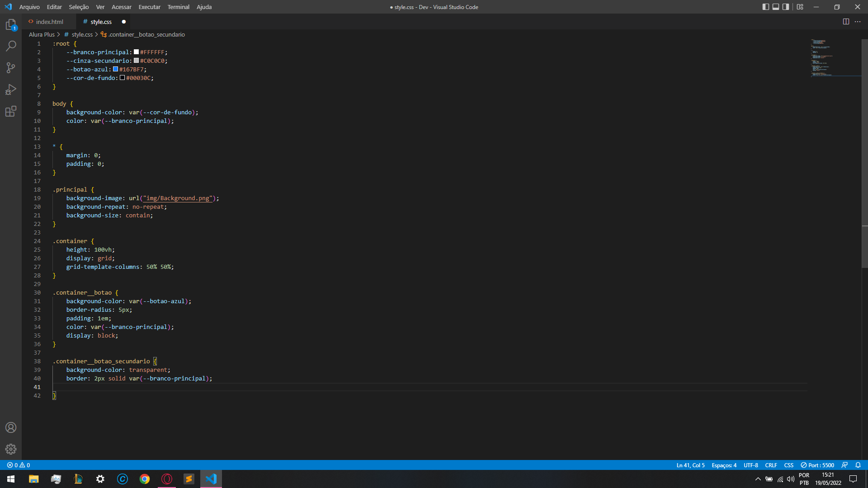Open the Ver menu
868x488 pixels.
100,7
